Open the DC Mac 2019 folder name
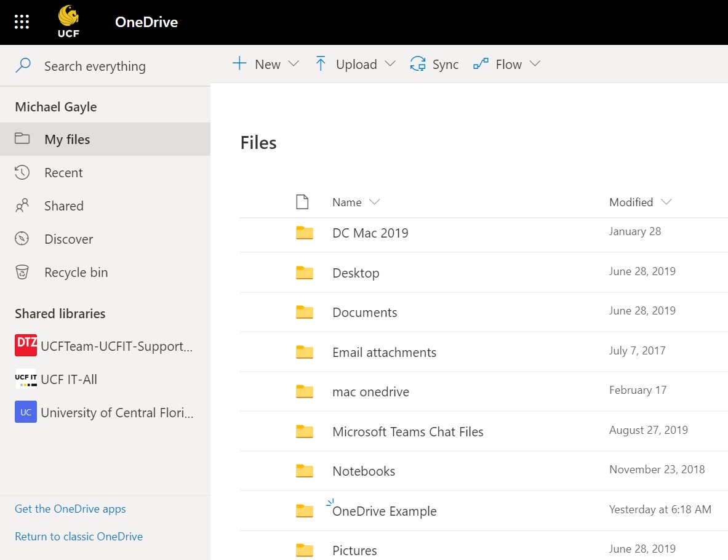 (x=370, y=233)
